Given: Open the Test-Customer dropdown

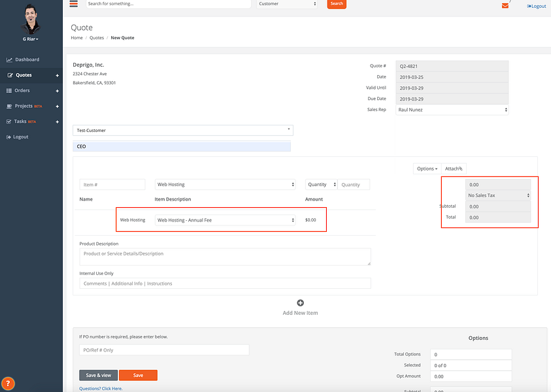Looking at the screenshot, I should coord(183,130).
